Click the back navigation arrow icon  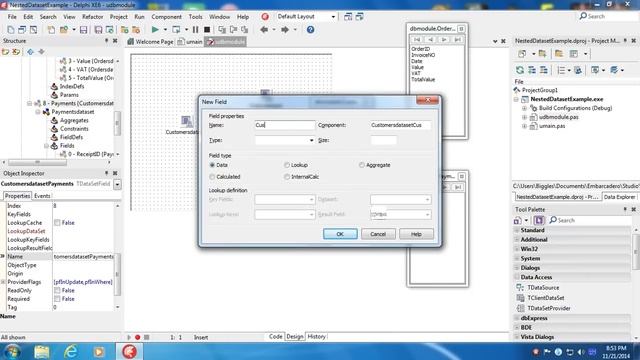click(264, 30)
